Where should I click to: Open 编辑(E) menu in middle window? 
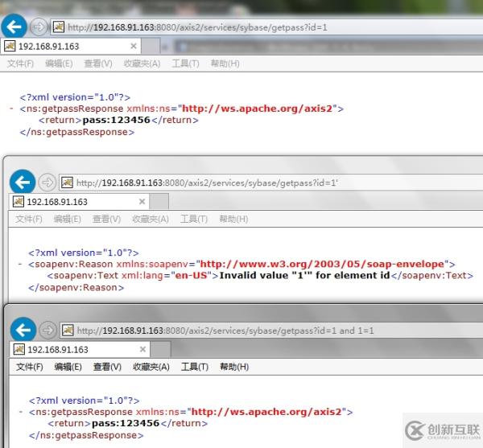tap(68, 219)
